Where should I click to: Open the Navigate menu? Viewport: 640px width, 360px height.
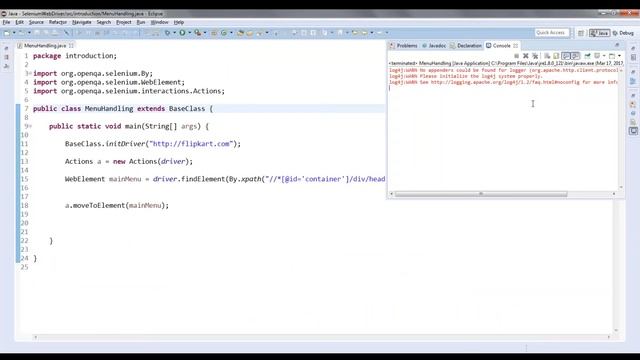pos(82,22)
